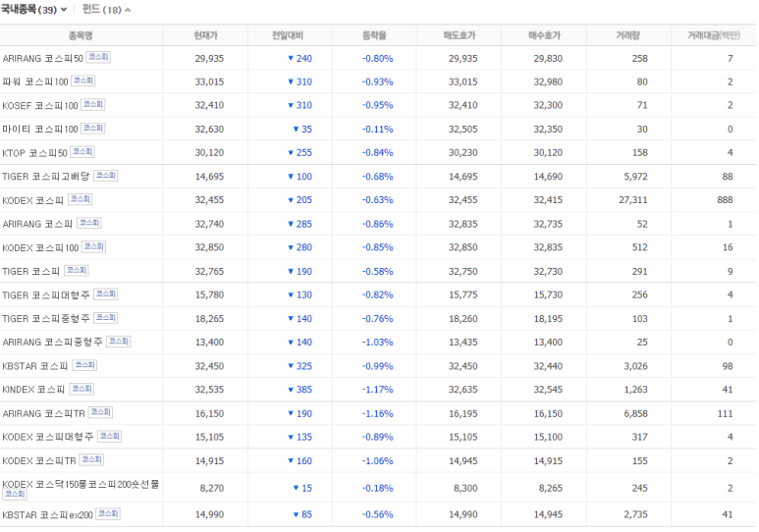759x532 pixels.
Task: Open ARIRANG 코스피중형주 stock link
Action: click(53, 343)
